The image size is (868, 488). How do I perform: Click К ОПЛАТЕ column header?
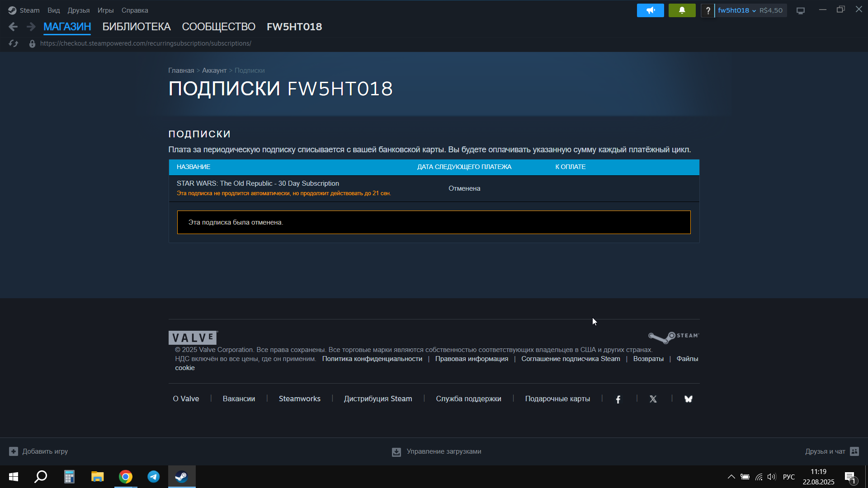click(x=571, y=167)
